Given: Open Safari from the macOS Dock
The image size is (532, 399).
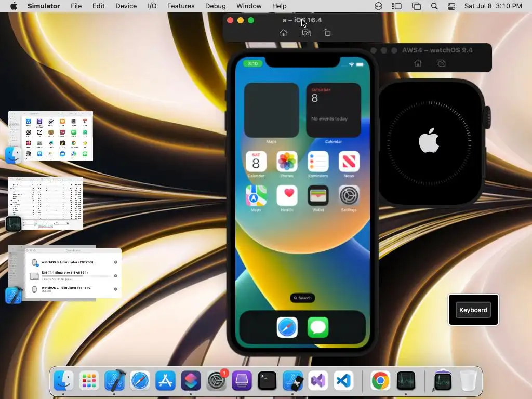Looking at the screenshot, I should pyautogui.click(x=140, y=380).
